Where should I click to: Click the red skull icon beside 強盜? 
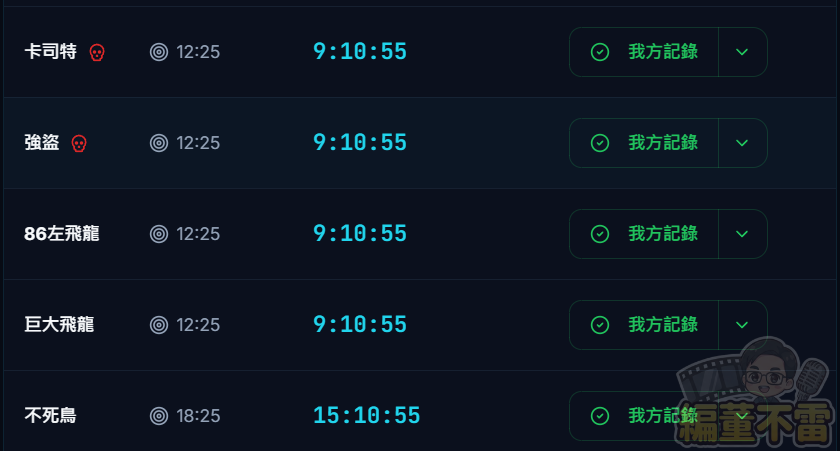pyautogui.click(x=79, y=143)
